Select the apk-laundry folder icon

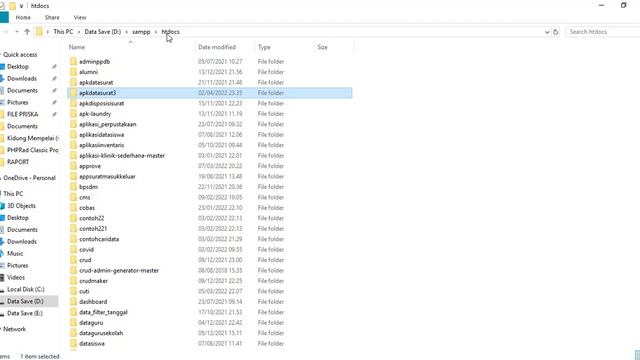tap(73, 114)
